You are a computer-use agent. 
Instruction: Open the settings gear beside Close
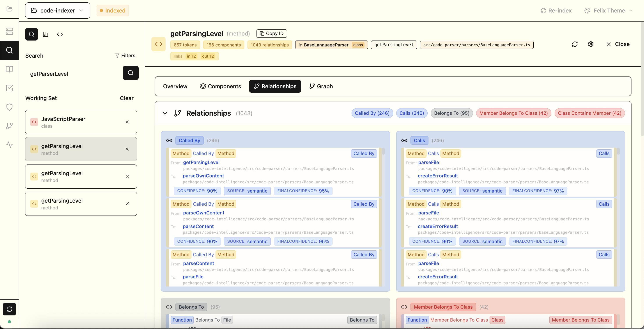[591, 44]
